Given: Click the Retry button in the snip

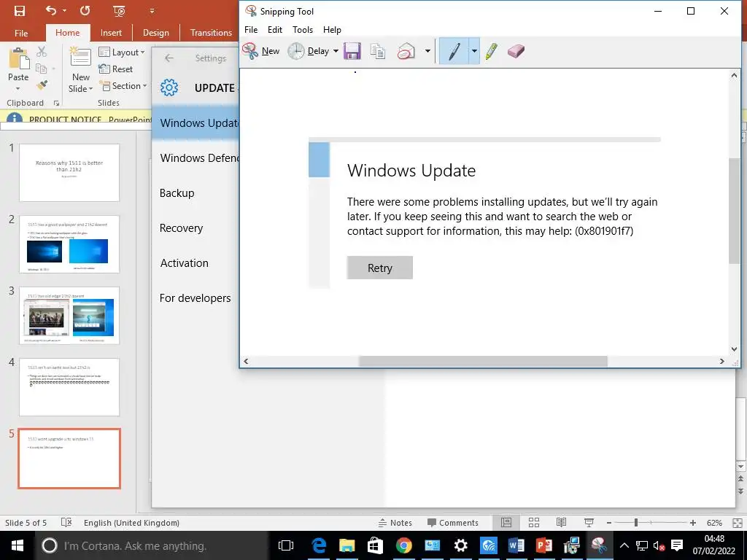Looking at the screenshot, I should click(379, 268).
